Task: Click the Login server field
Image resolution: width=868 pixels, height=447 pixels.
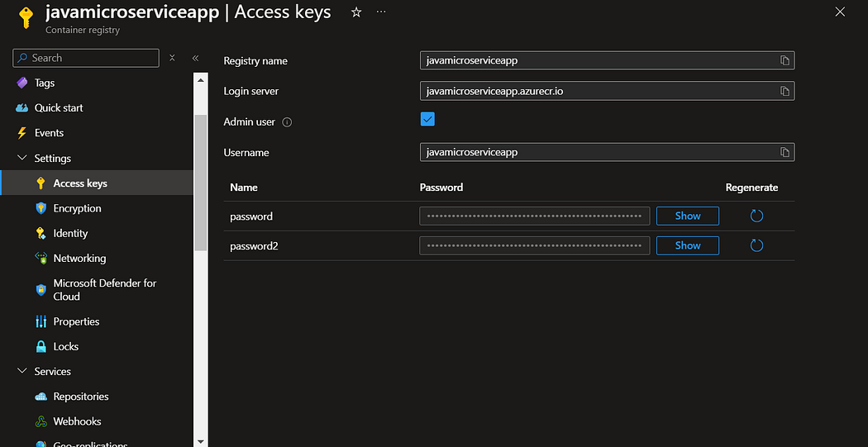Action: (608, 91)
